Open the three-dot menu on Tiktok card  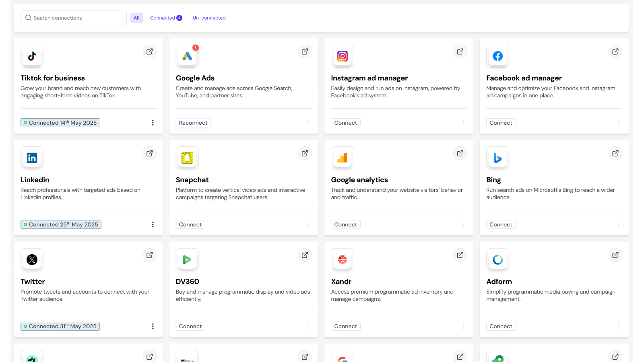(x=153, y=123)
